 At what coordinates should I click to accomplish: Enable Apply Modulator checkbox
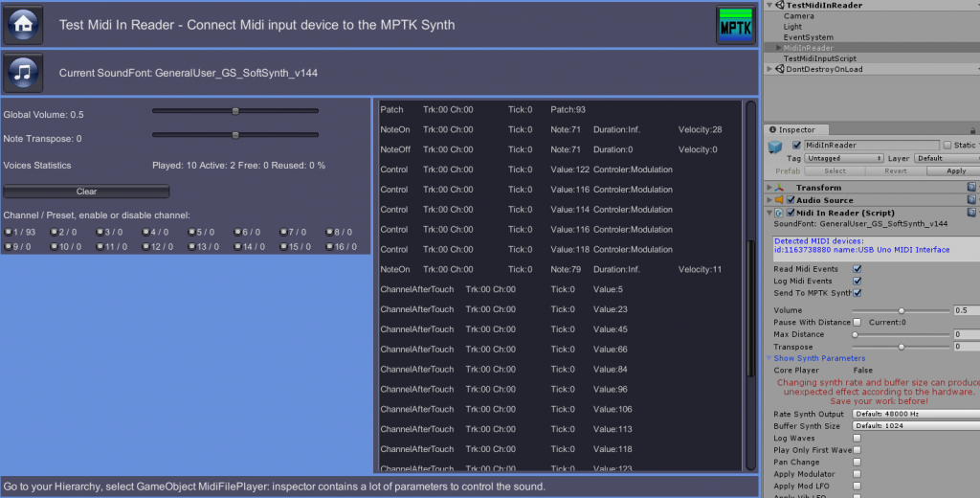(857, 474)
